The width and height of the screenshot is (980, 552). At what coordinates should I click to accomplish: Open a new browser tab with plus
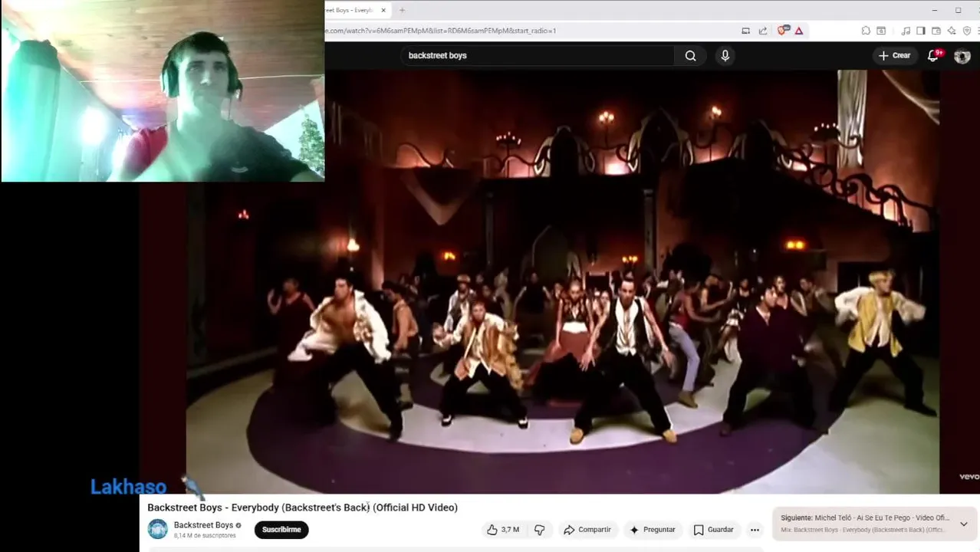tap(402, 10)
